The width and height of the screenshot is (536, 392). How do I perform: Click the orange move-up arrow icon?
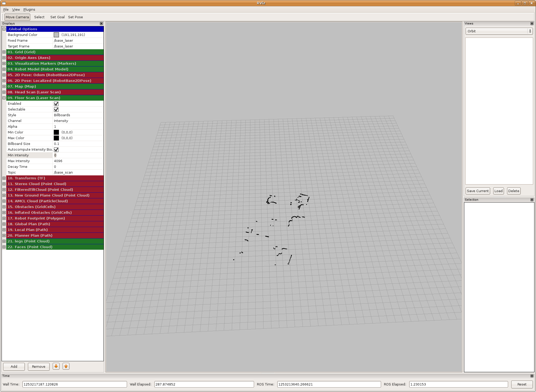pyautogui.click(x=66, y=366)
